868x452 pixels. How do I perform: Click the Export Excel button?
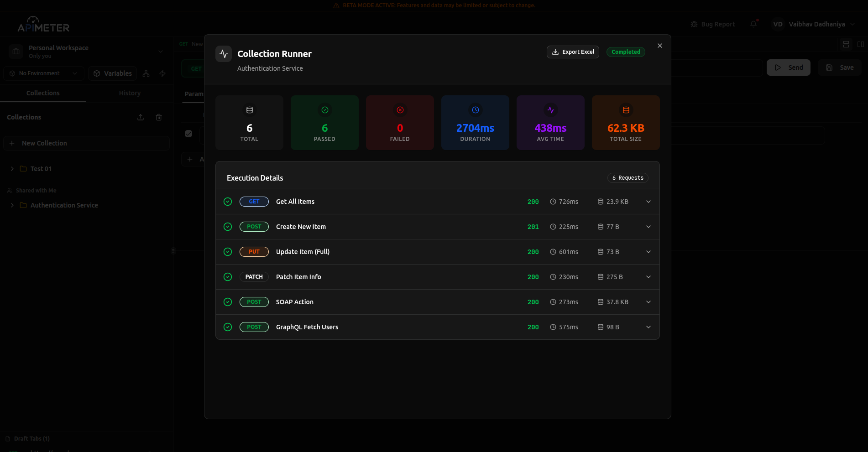coord(573,52)
